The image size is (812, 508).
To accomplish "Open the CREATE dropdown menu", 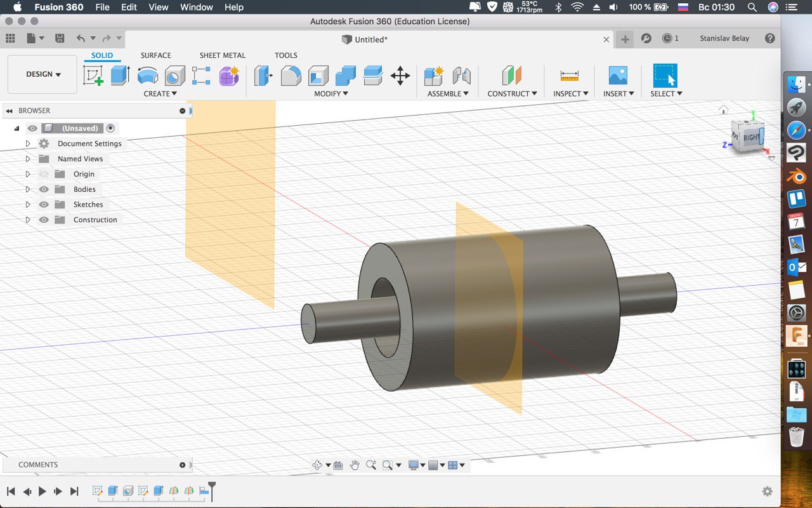I will (x=160, y=94).
